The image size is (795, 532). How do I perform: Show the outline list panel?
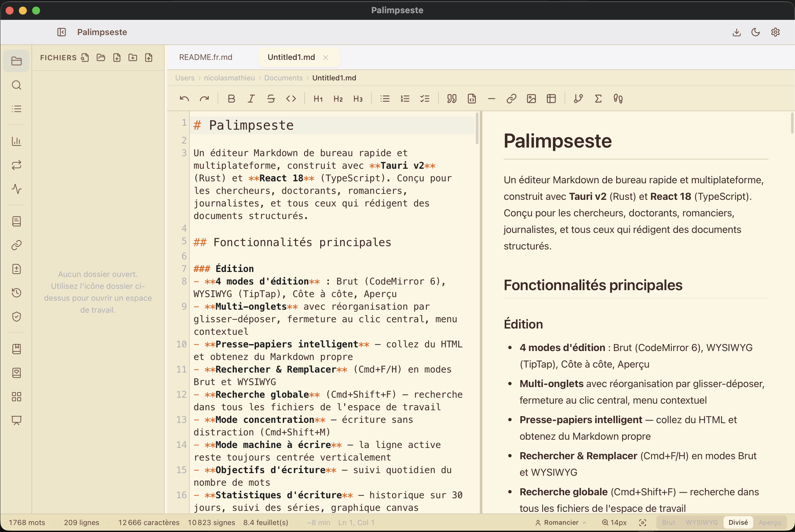[x=16, y=109]
